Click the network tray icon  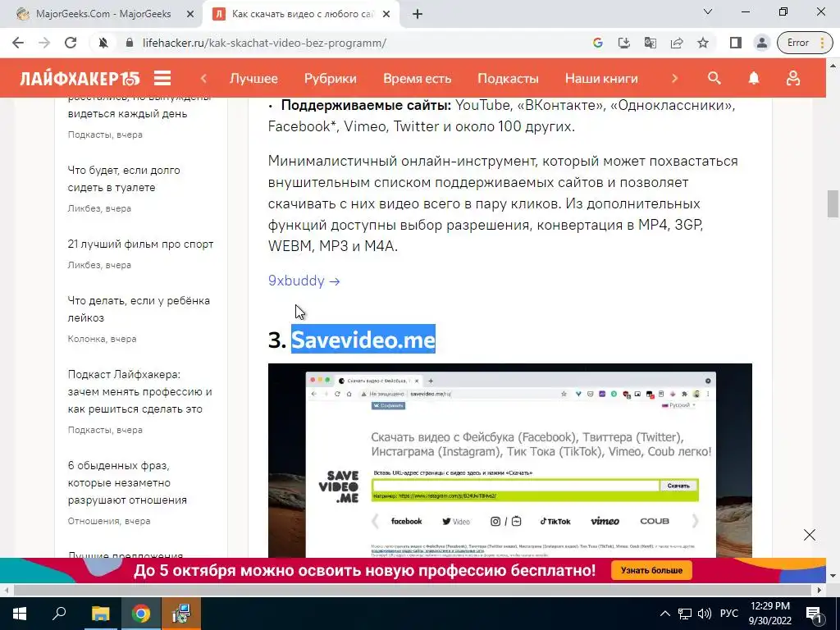click(685, 614)
